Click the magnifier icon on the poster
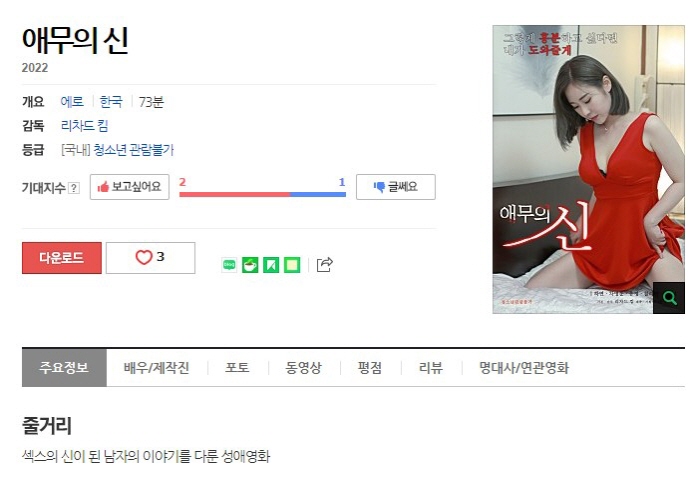The height and width of the screenshot is (478, 700). coord(669,298)
